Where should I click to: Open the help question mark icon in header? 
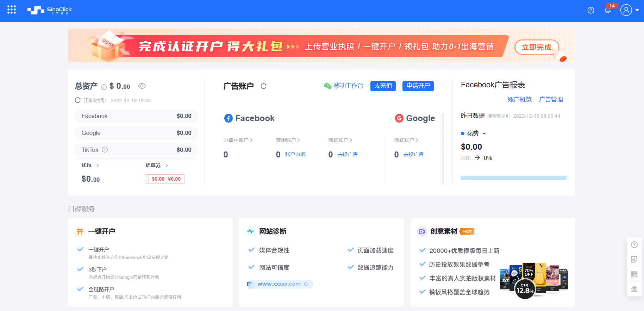591,10
